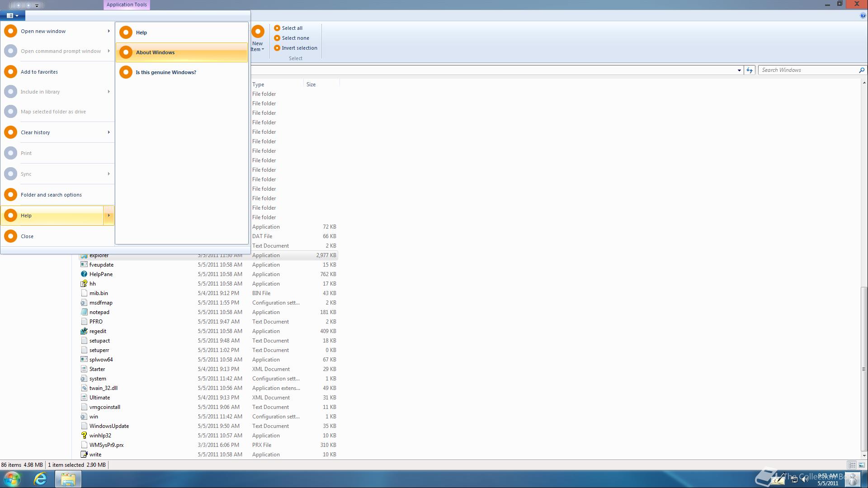Viewport: 868px width, 488px height.
Task: Open the address bar history dropdown
Action: (x=739, y=70)
